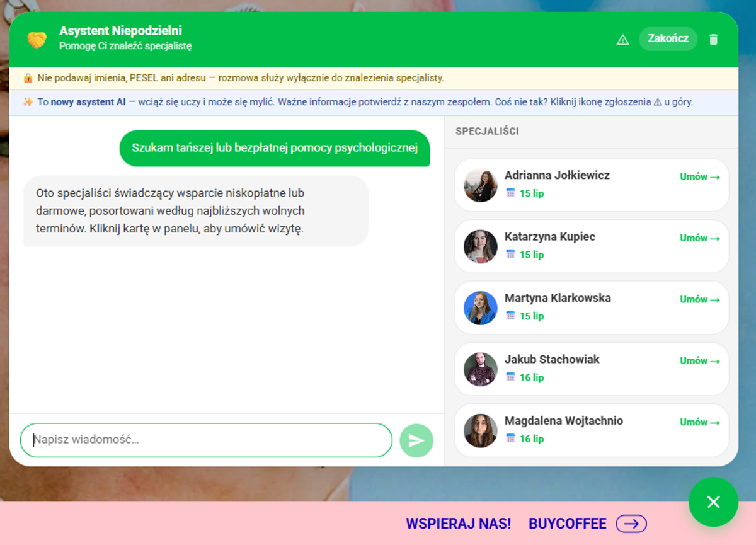Open Martyna Klarkowska avatar photo

(x=481, y=308)
